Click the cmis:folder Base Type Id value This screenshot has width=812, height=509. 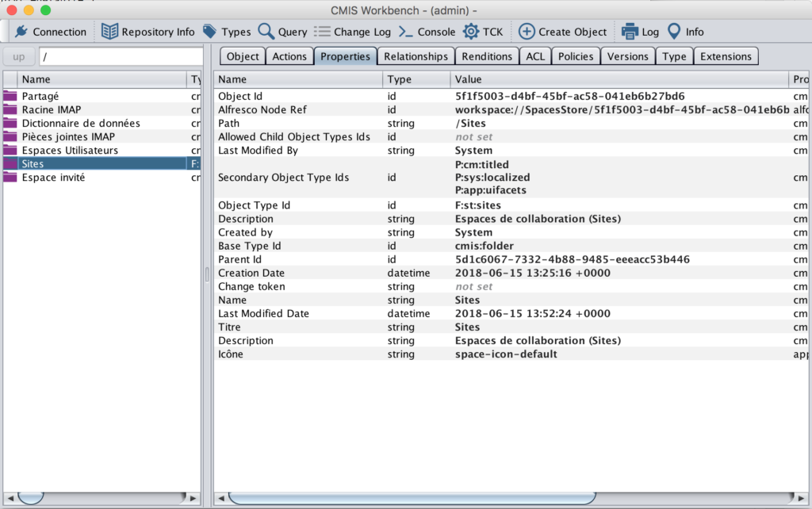click(485, 246)
